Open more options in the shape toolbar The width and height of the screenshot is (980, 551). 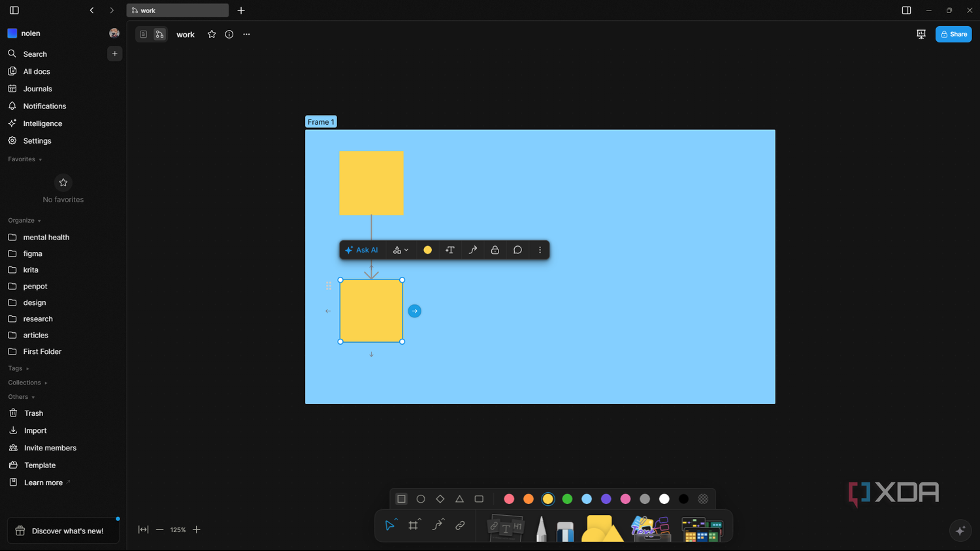[x=540, y=250]
